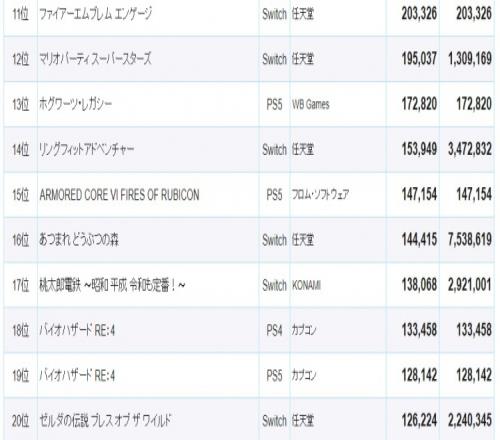
Task: Select the 桃太郎電鉄 title in row 17
Action: (112, 285)
